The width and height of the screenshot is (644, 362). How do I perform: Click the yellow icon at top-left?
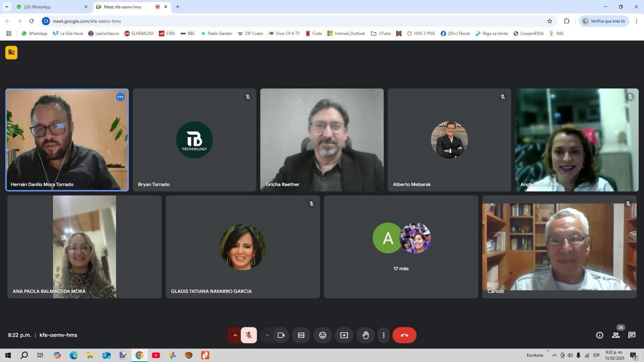pyautogui.click(x=11, y=52)
